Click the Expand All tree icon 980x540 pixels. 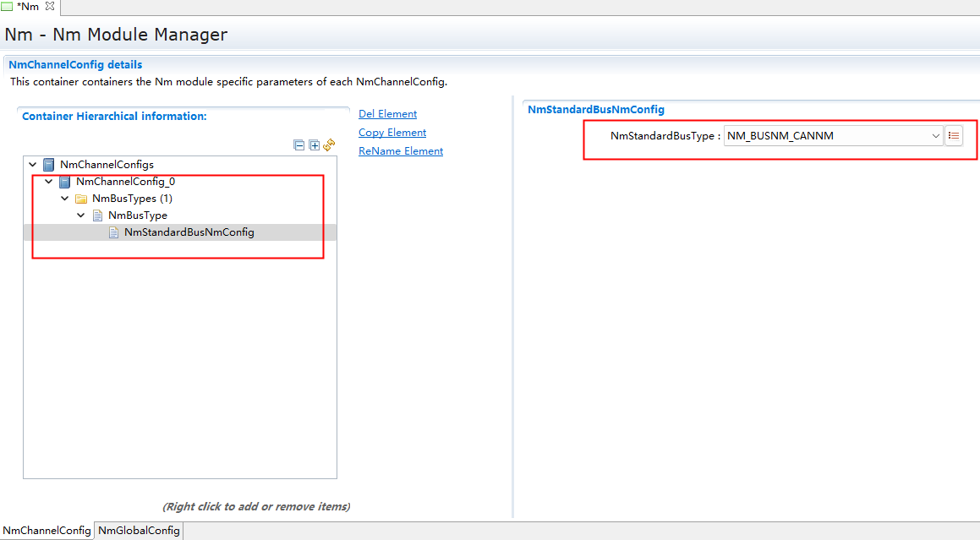click(315, 145)
